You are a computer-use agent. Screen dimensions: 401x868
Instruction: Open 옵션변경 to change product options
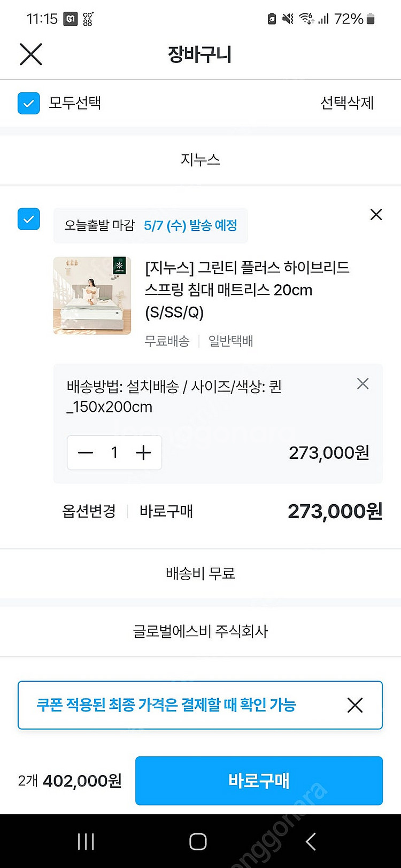pyautogui.click(x=89, y=511)
